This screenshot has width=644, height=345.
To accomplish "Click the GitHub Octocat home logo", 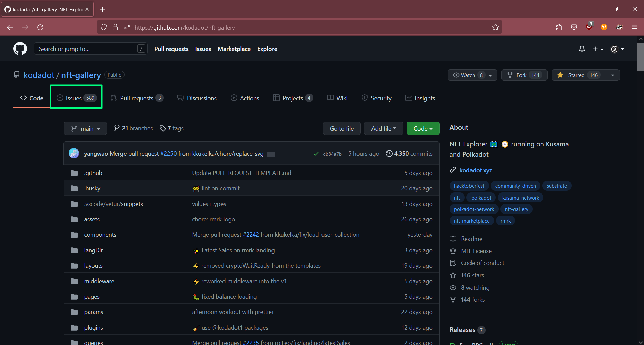I will [20, 49].
